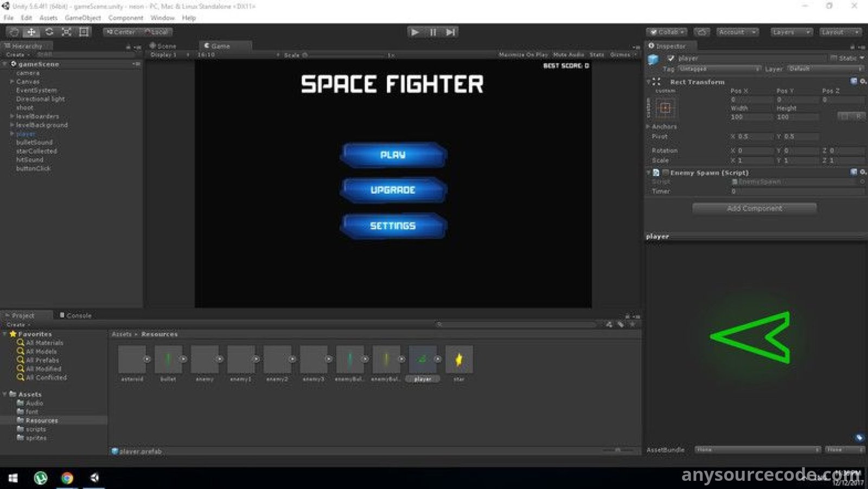Select the Rect transform tool
This screenshot has height=489, width=868.
[x=84, y=32]
